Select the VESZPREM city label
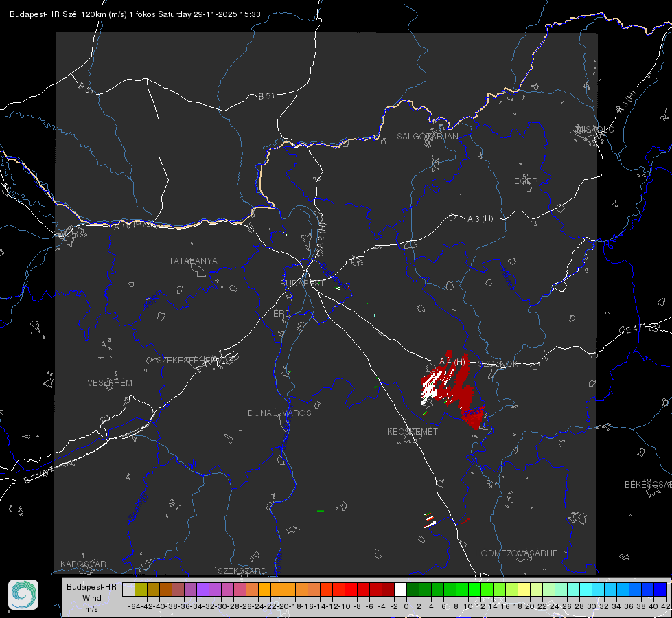 click(110, 383)
